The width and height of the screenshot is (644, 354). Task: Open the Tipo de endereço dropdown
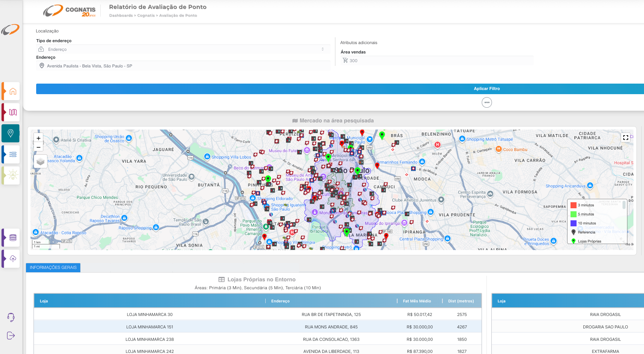pos(183,49)
